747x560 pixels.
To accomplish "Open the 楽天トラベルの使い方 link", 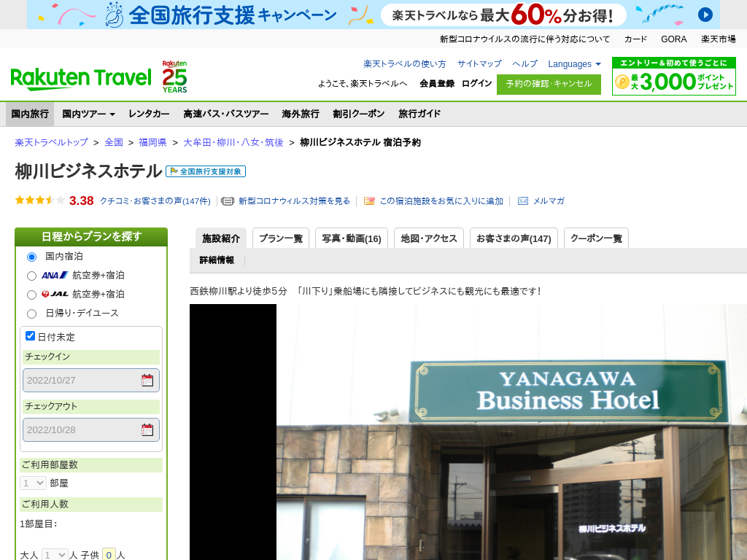I will [x=404, y=64].
